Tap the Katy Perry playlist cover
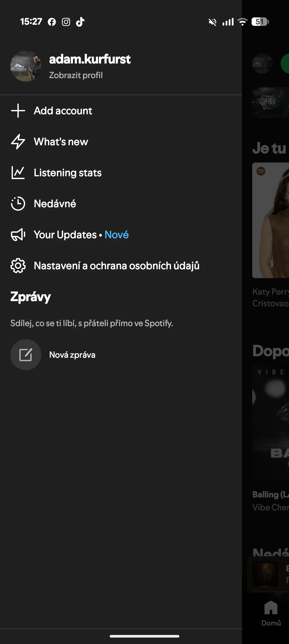 [271, 220]
